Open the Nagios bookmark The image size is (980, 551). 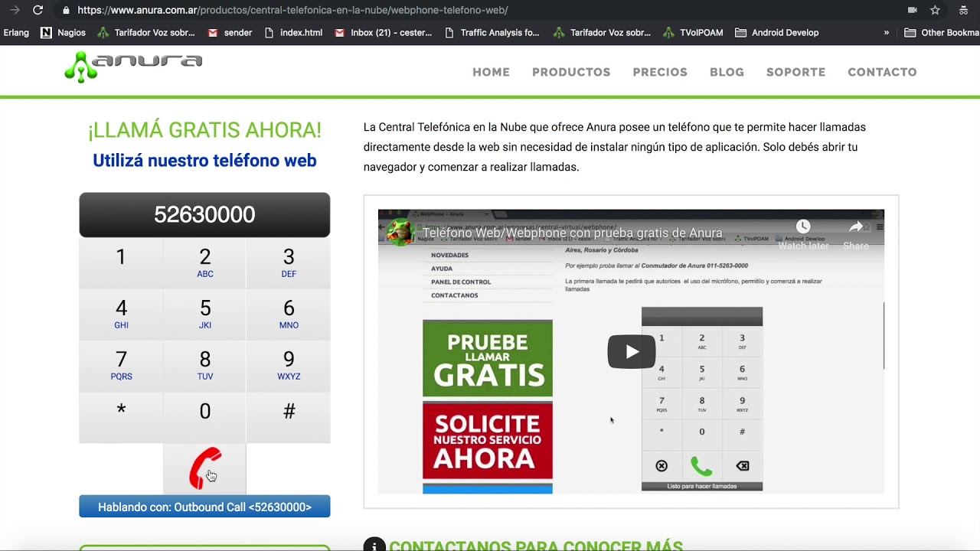63,33
